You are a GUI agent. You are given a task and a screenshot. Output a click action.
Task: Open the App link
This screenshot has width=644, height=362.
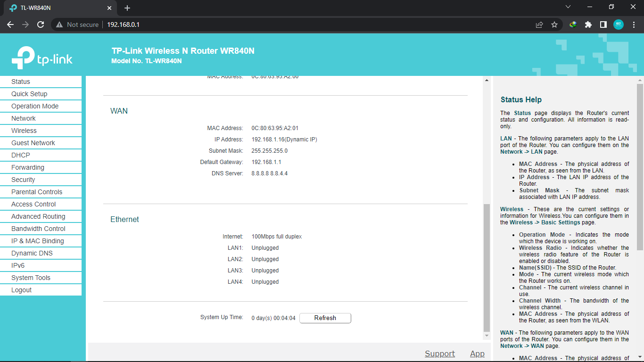[x=477, y=354]
